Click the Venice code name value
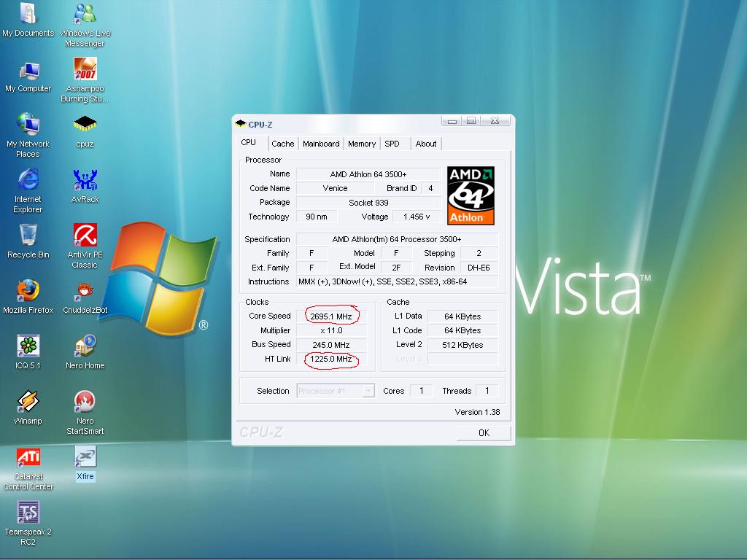 [335, 188]
